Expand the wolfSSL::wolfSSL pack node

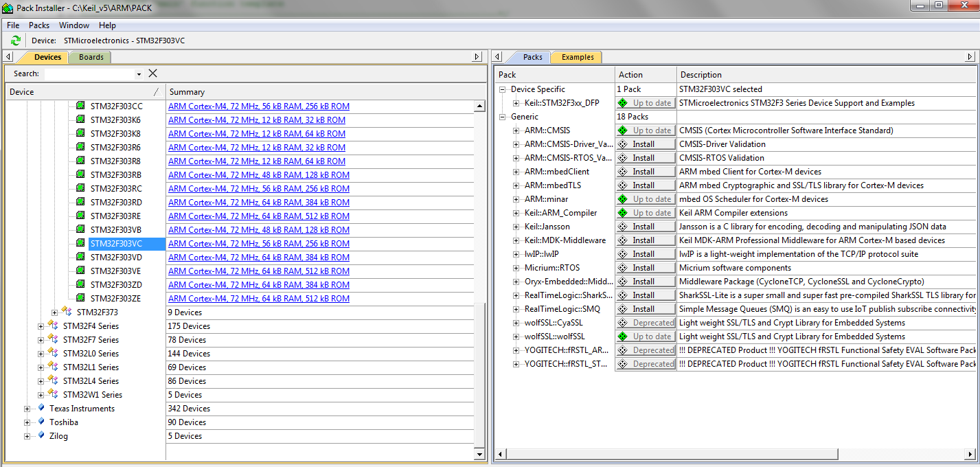point(516,337)
